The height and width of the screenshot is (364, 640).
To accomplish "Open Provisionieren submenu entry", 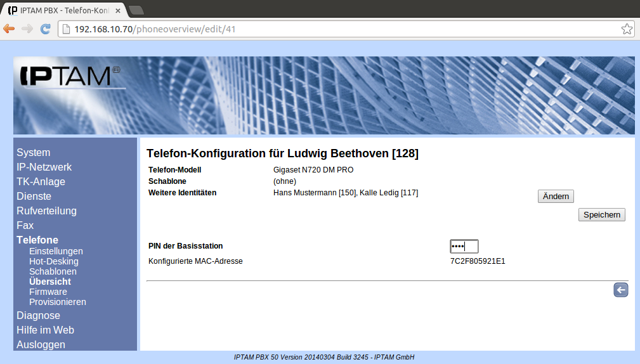I will pos(58,302).
